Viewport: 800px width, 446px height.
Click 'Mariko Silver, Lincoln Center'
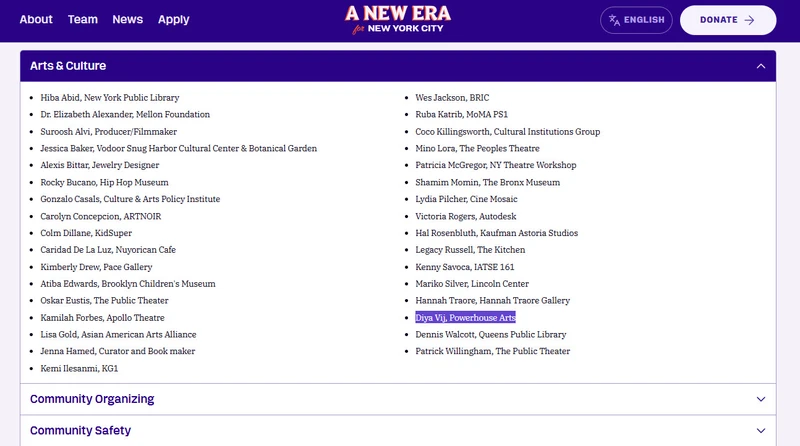[472, 284]
